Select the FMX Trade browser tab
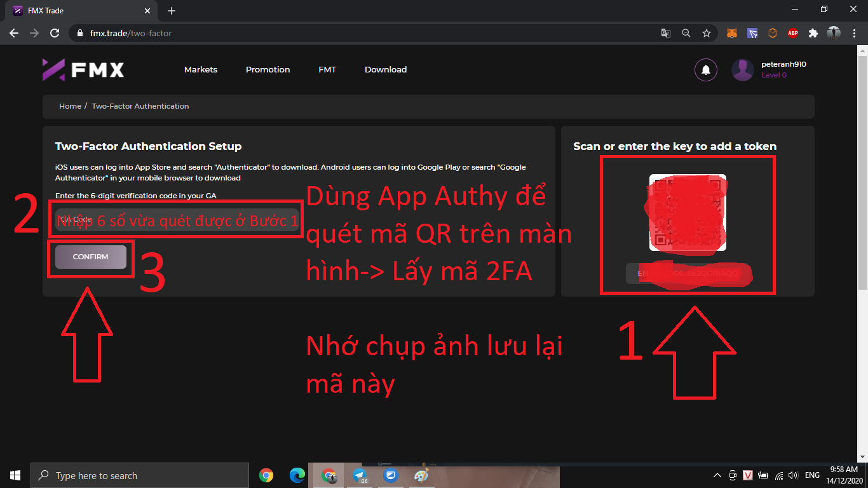Screen dimensions: 868x488 pyautogui.click(x=81, y=11)
